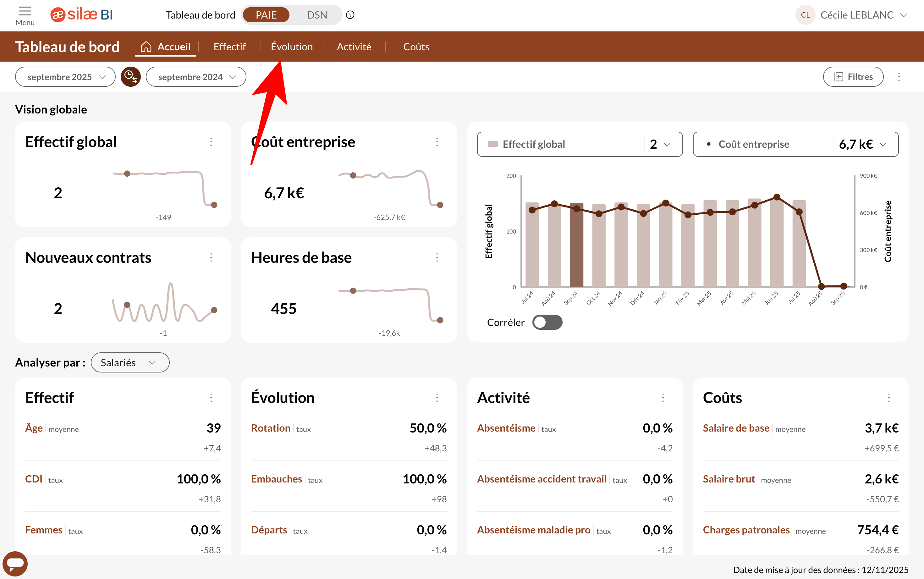Open the three-dot menu on Heures de base card

[x=437, y=257]
